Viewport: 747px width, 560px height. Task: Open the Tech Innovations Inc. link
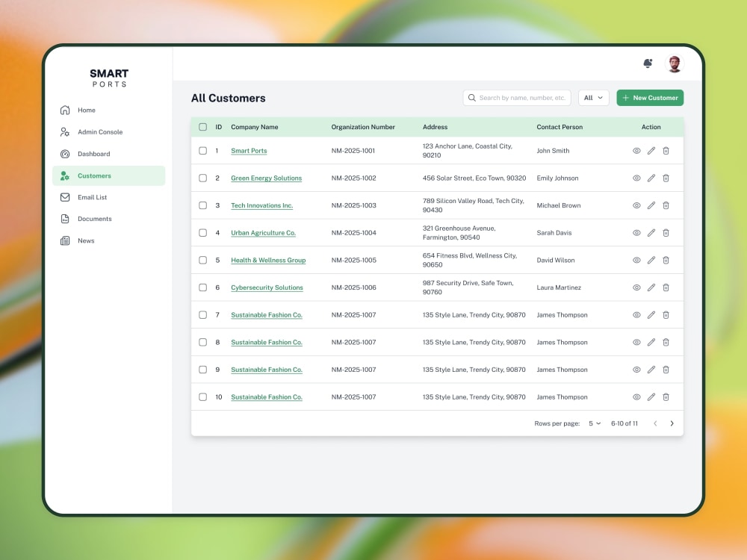[x=262, y=206]
